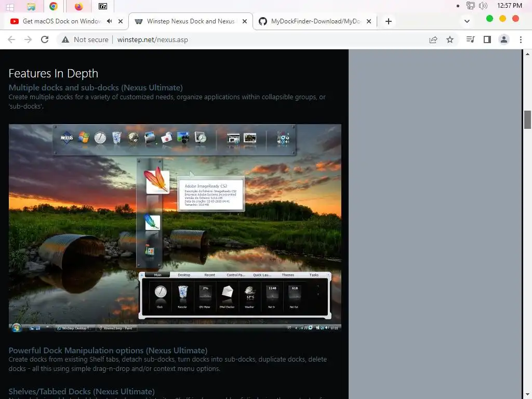Click the Chrome taskbar icon
The image size is (532, 399).
[54, 6]
